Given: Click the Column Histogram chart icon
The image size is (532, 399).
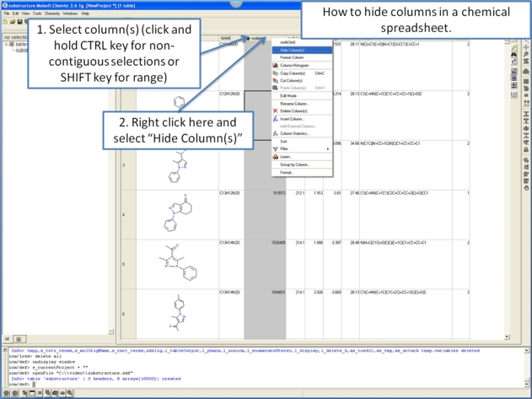Looking at the screenshot, I should coord(276,66).
